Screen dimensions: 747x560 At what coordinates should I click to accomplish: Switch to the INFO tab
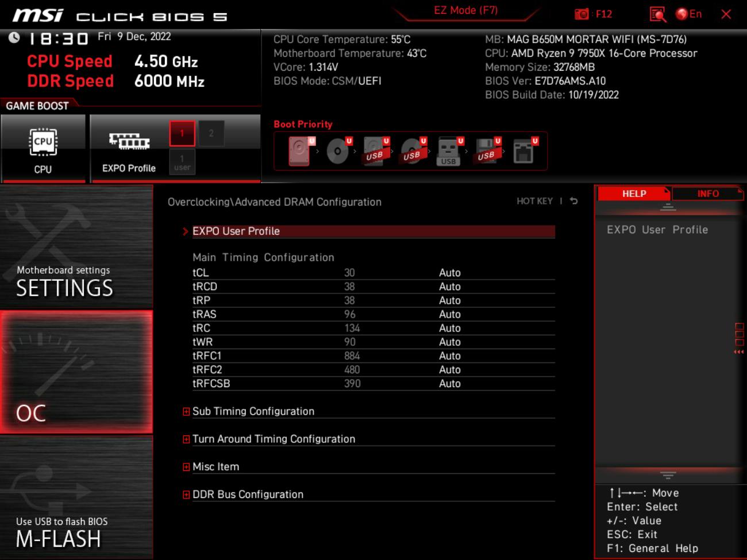tap(708, 194)
